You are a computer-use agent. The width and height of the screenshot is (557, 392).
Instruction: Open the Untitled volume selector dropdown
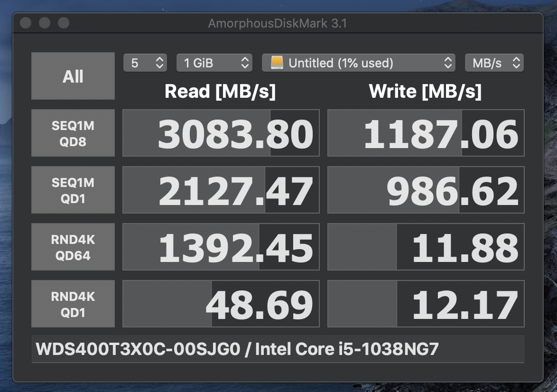(x=358, y=63)
